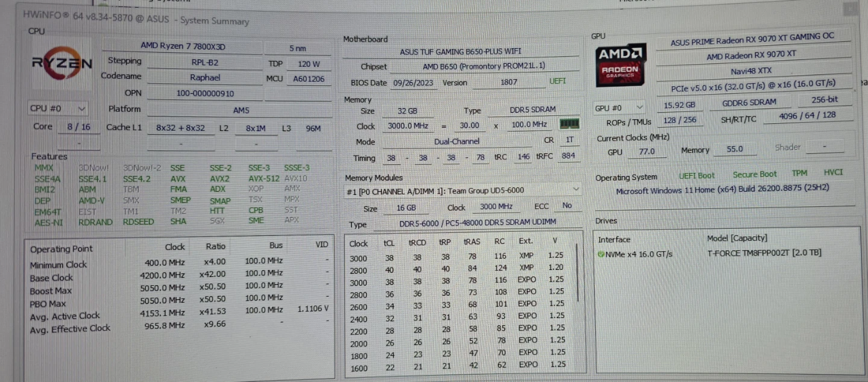Image resolution: width=868 pixels, height=382 pixels.
Task: Click the MCU A601206 value
Action: click(x=309, y=79)
